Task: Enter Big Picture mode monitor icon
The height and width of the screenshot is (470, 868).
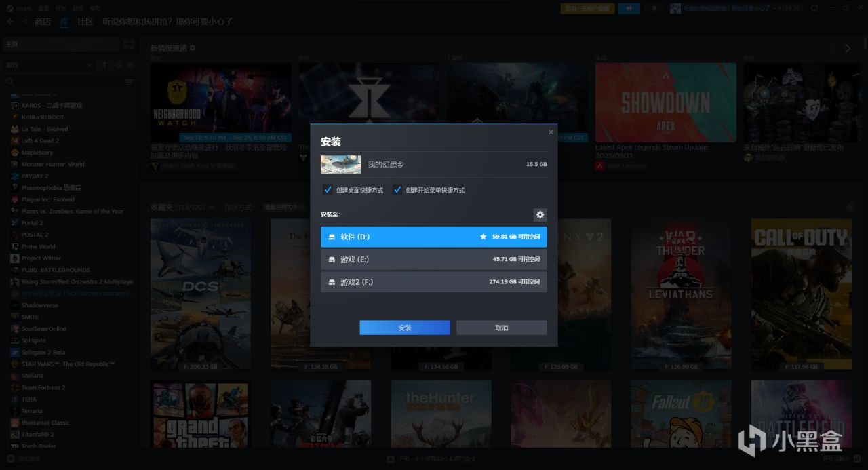Action: 814,9
